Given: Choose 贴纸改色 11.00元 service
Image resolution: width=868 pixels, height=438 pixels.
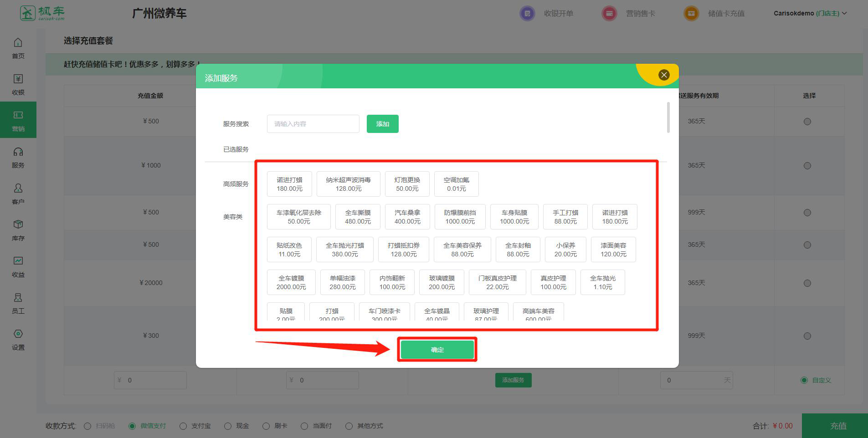Looking at the screenshot, I should (x=289, y=250).
